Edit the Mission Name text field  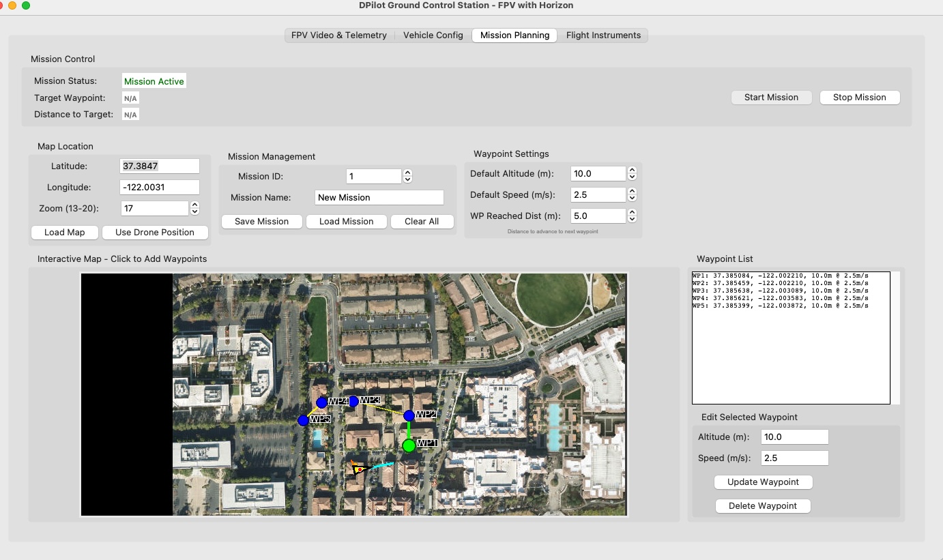[x=379, y=197]
